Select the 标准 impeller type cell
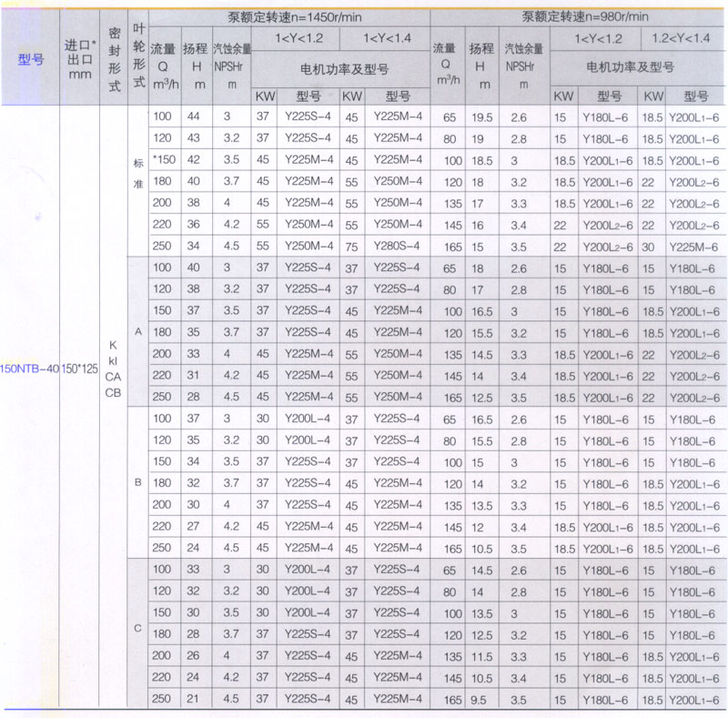This screenshot has height=718, width=728. 138,178
